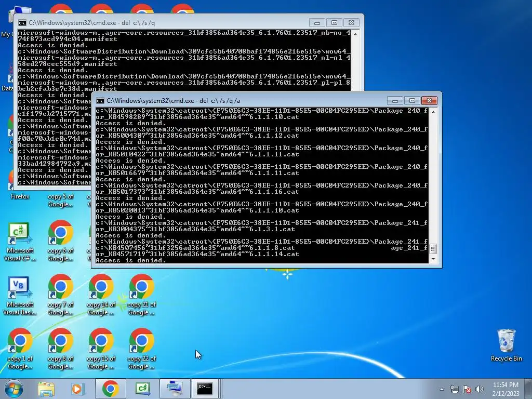Switch to Google Chrome in the taskbar
532x399 pixels.
coord(110,389)
